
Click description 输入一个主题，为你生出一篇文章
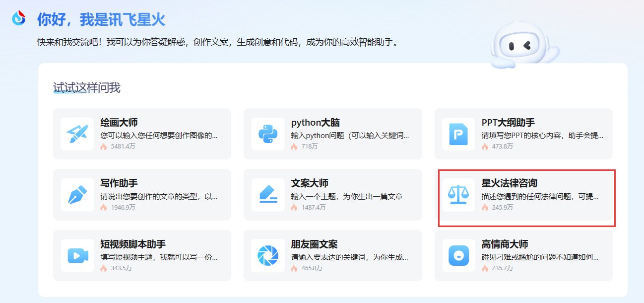click(347, 196)
